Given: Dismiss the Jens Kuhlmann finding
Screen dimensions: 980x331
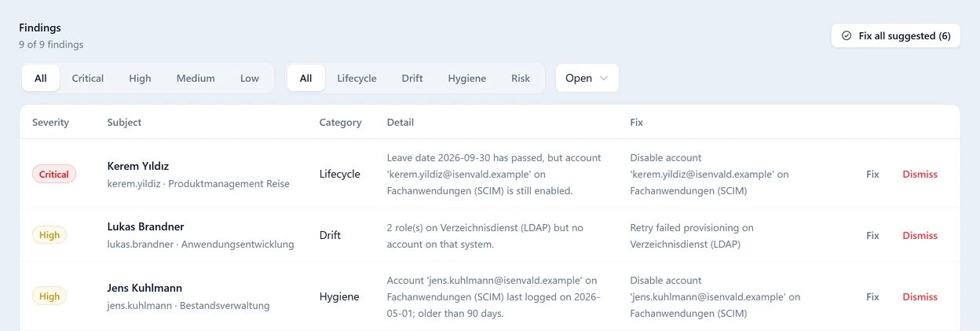Looking at the screenshot, I should [920, 297].
